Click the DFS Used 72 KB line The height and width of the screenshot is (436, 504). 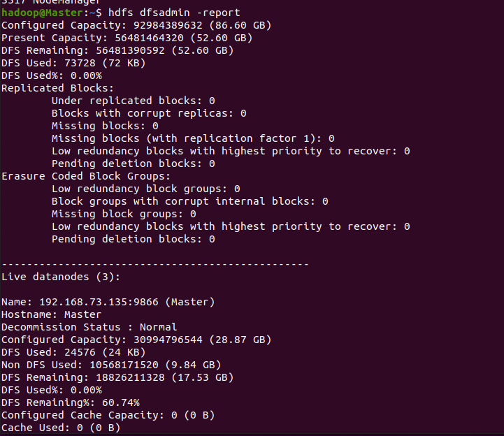(73, 63)
